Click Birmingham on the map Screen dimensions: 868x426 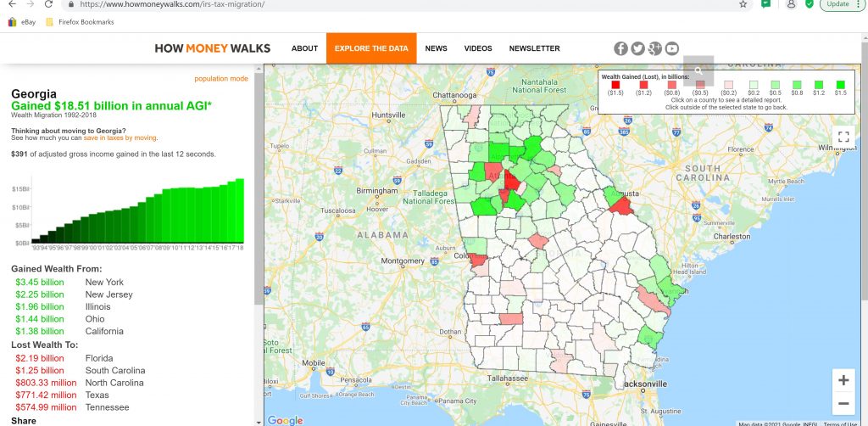pyautogui.click(x=377, y=191)
